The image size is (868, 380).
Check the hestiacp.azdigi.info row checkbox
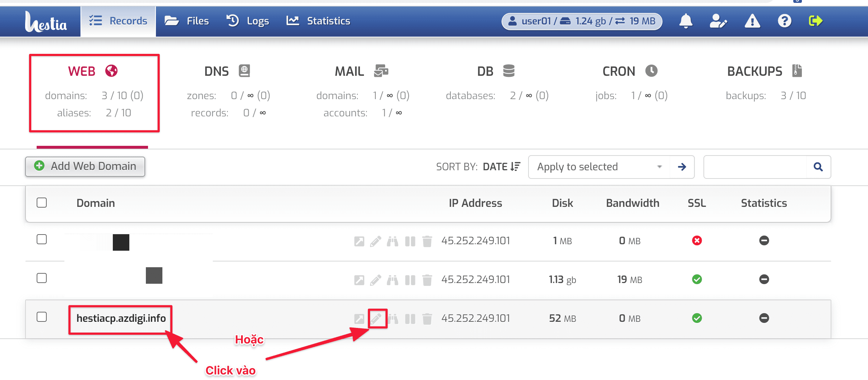coord(41,317)
